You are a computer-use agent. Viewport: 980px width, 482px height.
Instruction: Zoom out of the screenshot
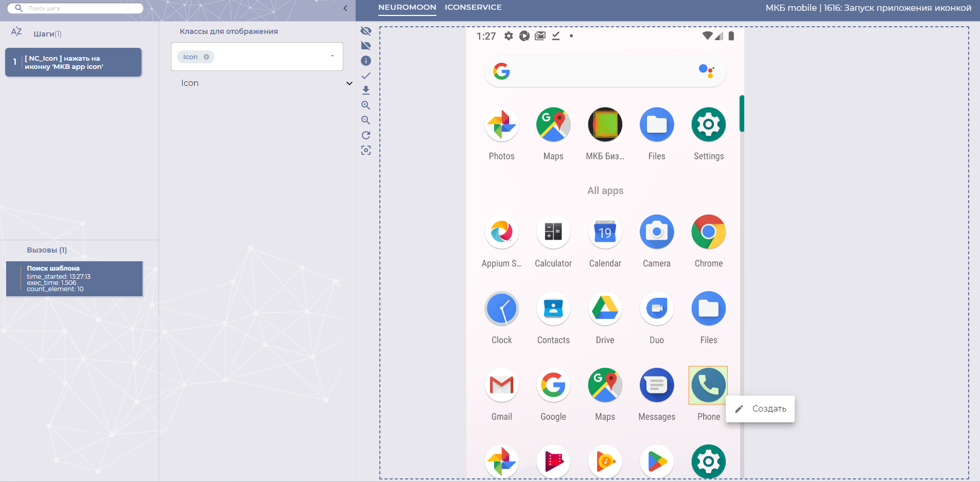point(366,120)
